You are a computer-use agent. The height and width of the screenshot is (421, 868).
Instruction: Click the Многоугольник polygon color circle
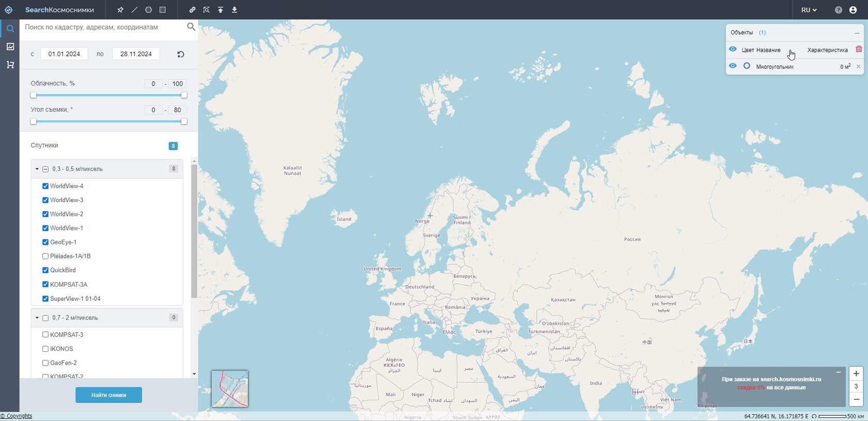[747, 66]
